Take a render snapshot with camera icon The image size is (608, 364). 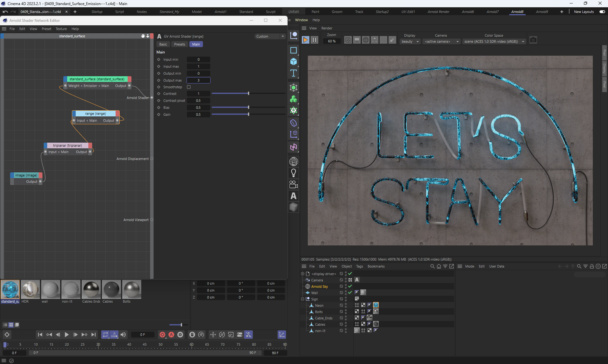click(533, 40)
